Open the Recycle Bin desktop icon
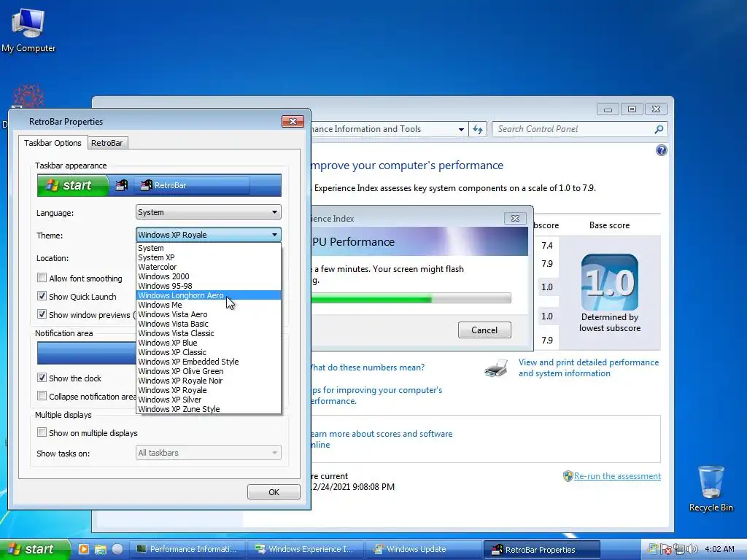Viewport: 747px width, 560px height. point(711,489)
